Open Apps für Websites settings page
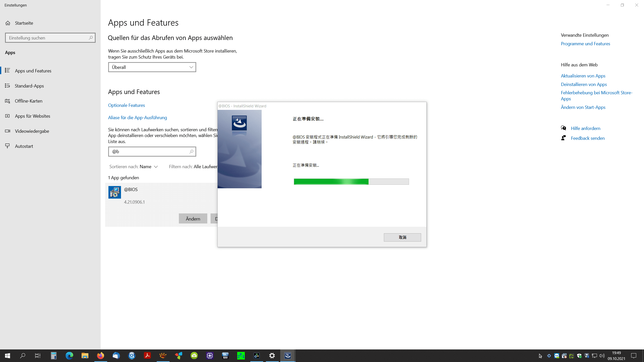 pos(50,116)
